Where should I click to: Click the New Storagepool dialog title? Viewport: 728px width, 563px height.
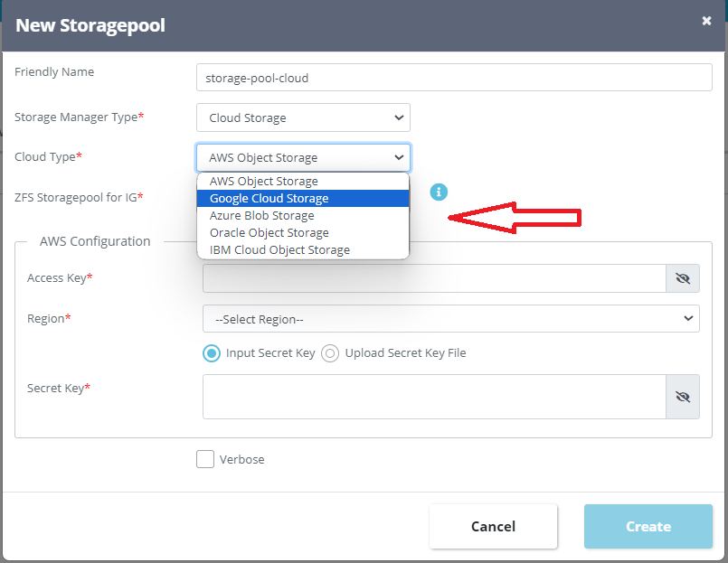pyautogui.click(x=90, y=25)
